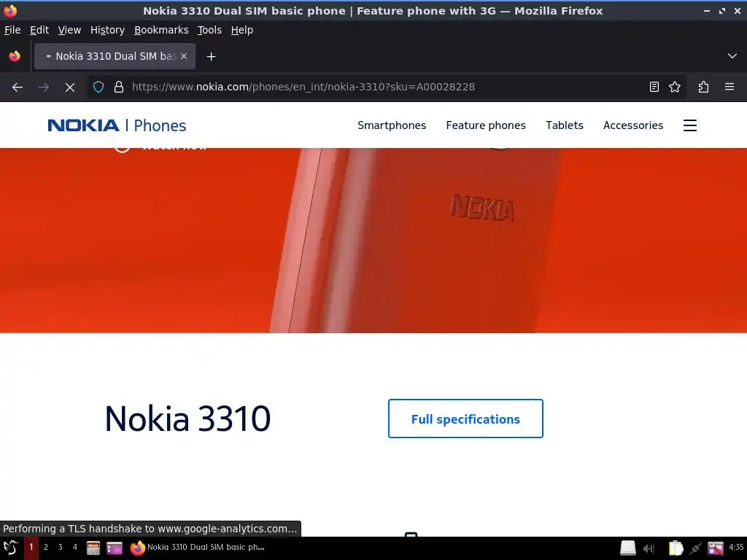Click the 4:35 clock
The width and height of the screenshot is (747, 560).
[x=736, y=547]
